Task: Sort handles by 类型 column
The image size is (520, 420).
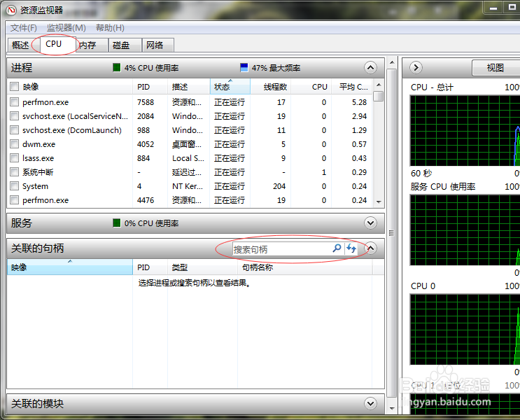Action: [202, 267]
